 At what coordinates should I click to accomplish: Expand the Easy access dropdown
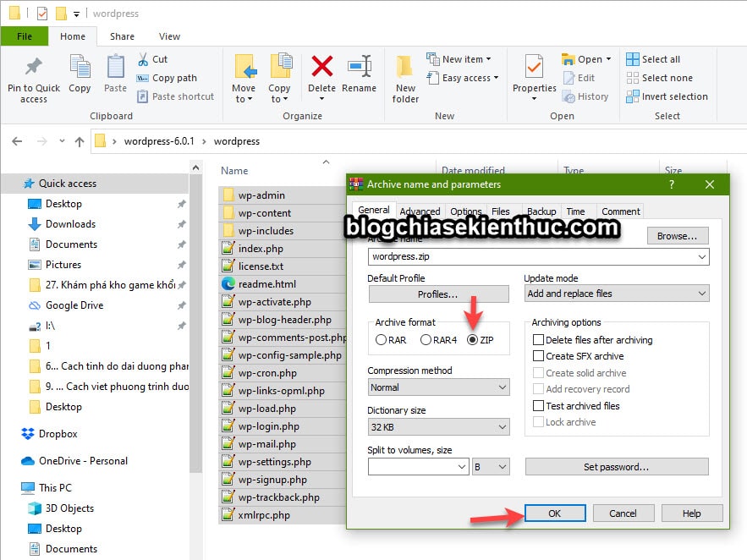pyautogui.click(x=496, y=78)
